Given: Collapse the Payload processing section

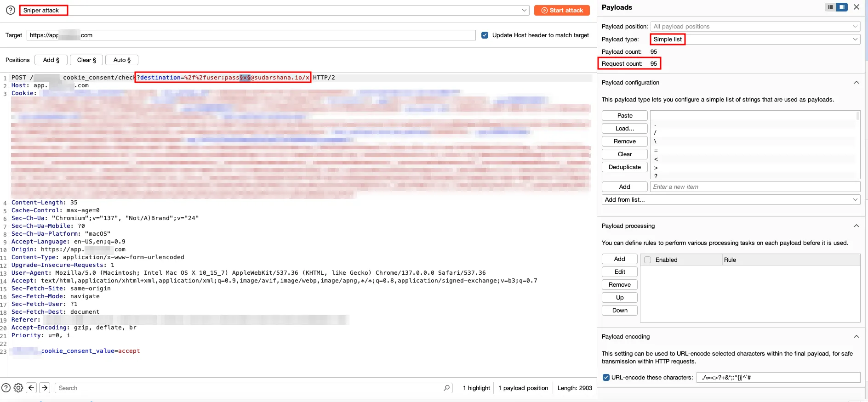Looking at the screenshot, I should [x=857, y=226].
